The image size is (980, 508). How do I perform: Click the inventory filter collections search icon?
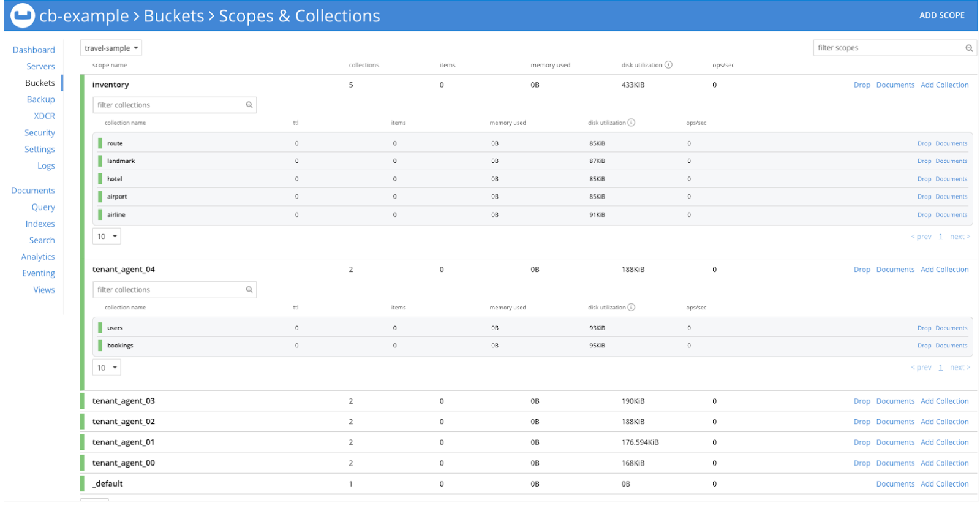tap(249, 105)
